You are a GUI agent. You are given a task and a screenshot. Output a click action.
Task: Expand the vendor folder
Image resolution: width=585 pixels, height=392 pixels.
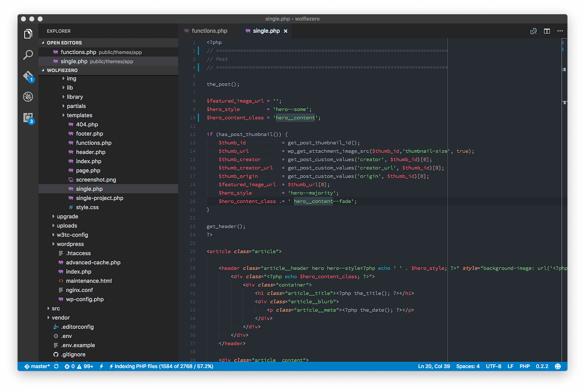pyautogui.click(x=109, y=318)
